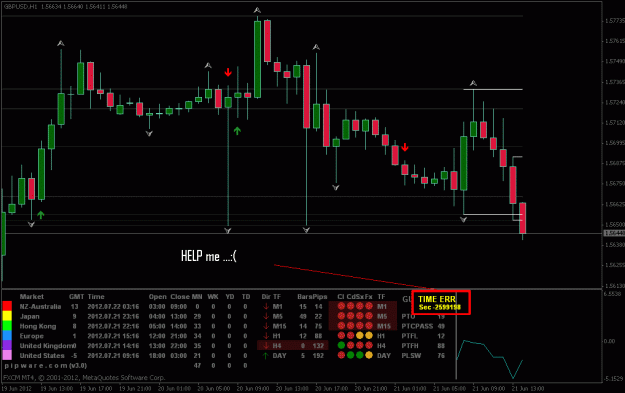Select the orange Fx dot in H1 row
The width and height of the screenshot is (625, 393).
[x=369, y=336]
